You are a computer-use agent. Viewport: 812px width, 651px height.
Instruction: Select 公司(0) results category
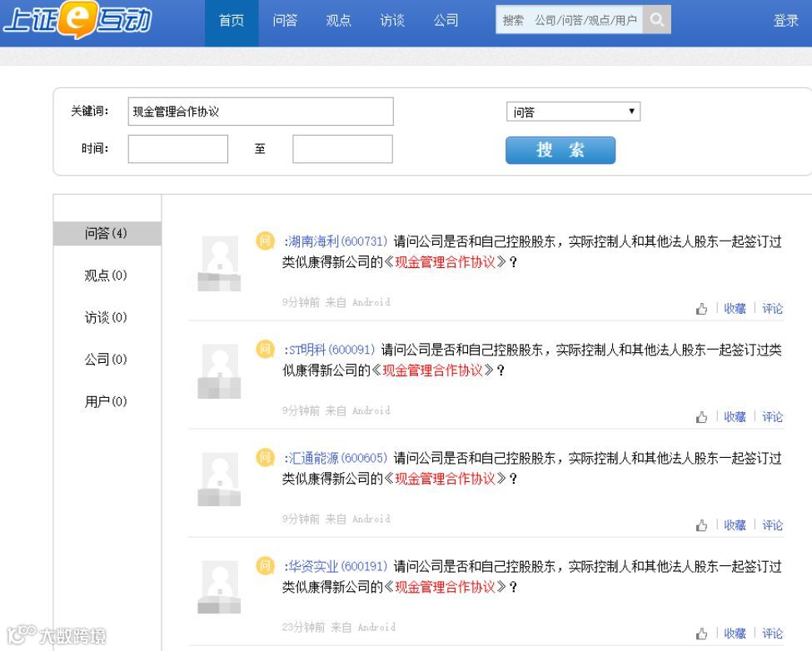pyautogui.click(x=106, y=359)
